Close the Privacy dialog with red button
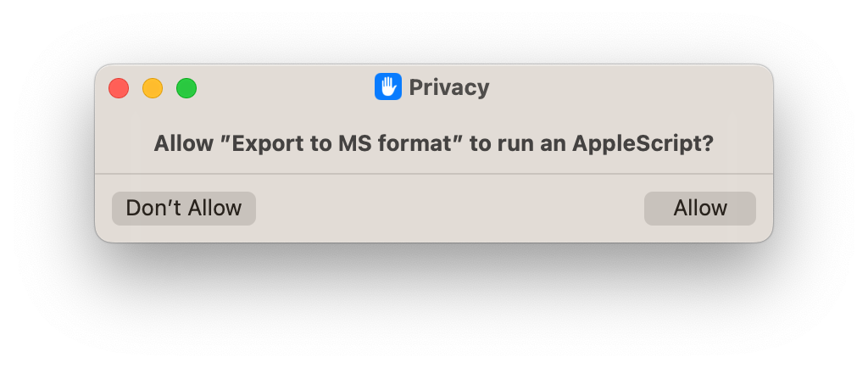 click(119, 88)
